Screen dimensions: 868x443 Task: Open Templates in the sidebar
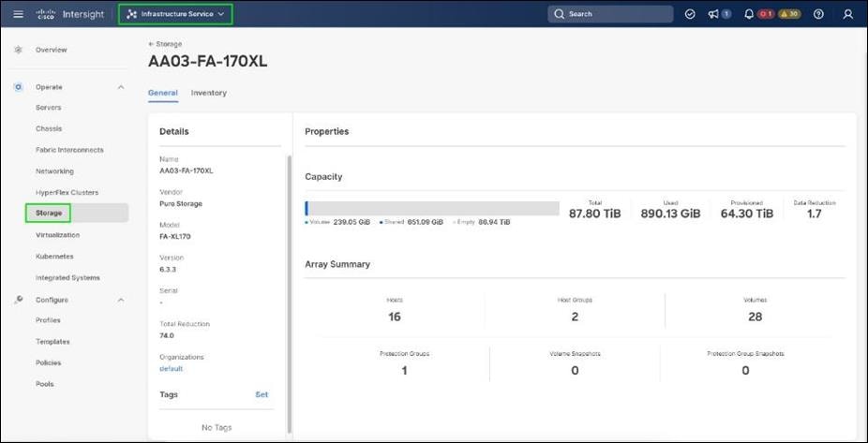[x=52, y=342]
